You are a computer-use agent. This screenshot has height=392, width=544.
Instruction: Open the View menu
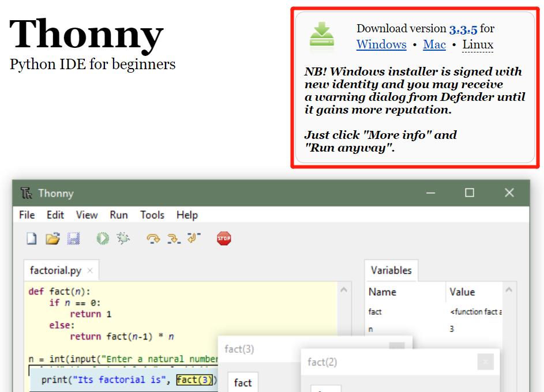(x=87, y=215)
